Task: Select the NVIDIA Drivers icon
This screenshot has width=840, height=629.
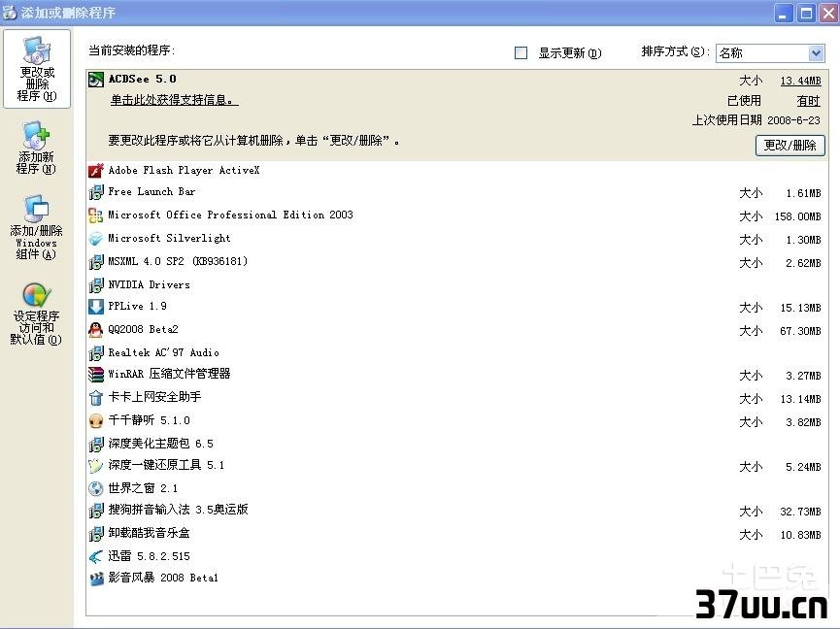Action: click(x=96, y=284)
